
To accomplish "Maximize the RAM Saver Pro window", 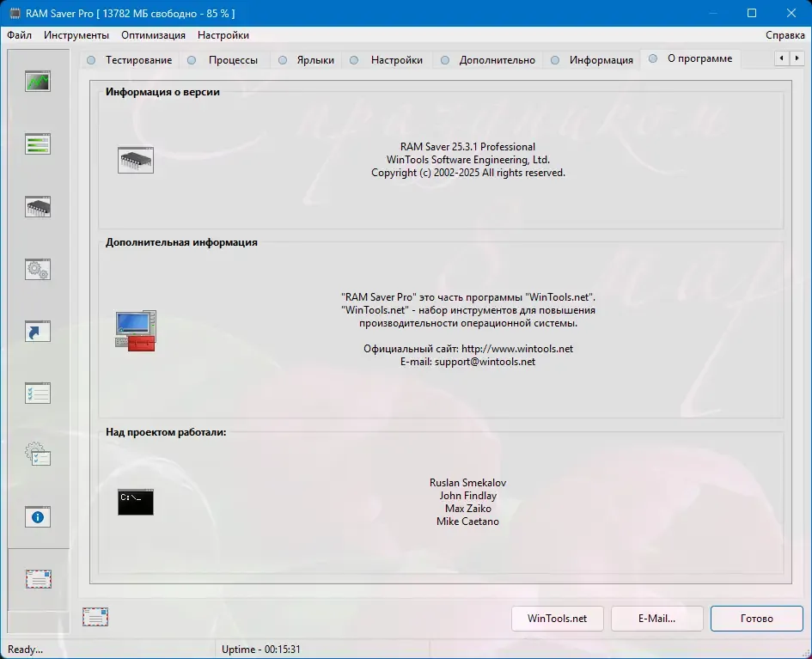I will pyautogui.click(x=752, y=14).
